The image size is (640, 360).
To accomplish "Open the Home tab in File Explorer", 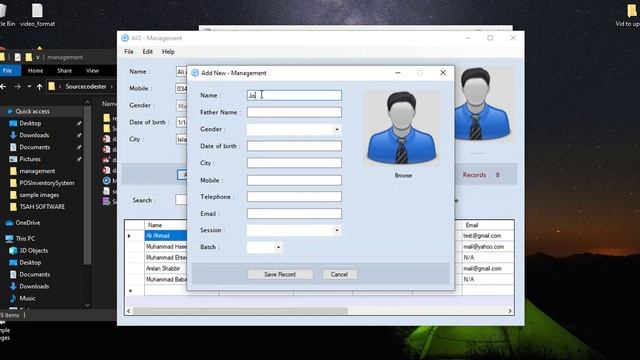I will coord(35,71).
